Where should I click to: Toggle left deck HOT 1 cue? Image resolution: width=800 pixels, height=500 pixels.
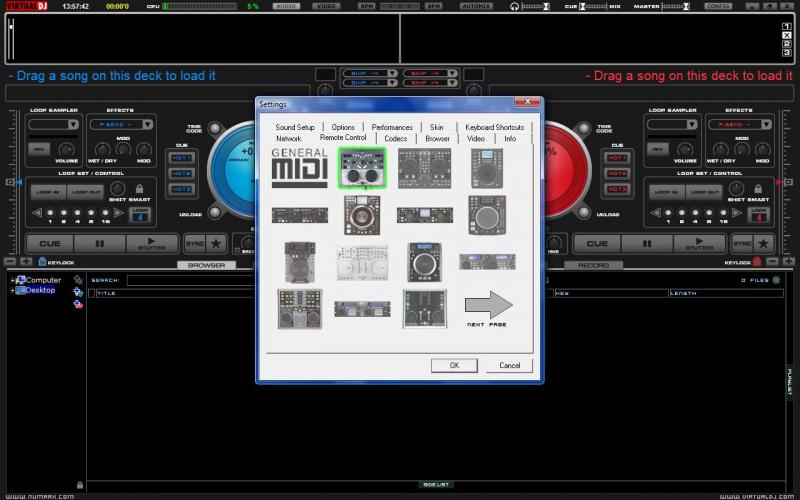point(182,158)
